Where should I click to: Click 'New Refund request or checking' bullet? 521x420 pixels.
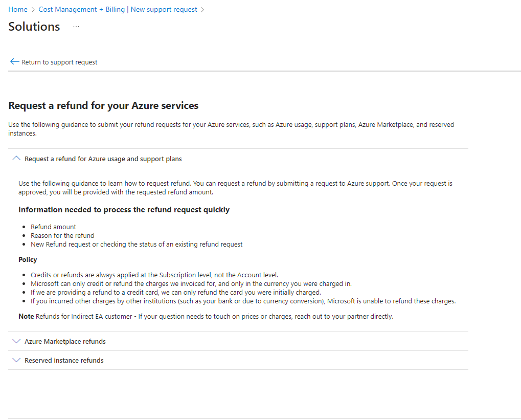137,245
